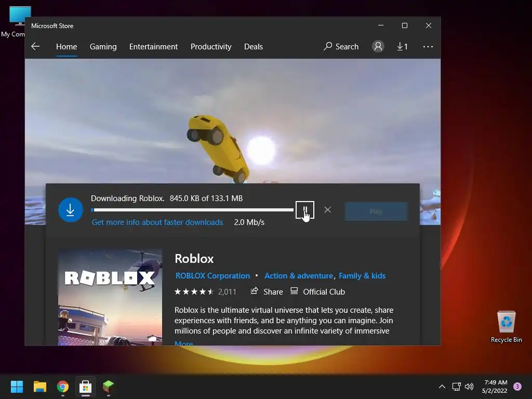Open Search in Microsoft Store
The image size is (532, 399).
tap(341, 46)
